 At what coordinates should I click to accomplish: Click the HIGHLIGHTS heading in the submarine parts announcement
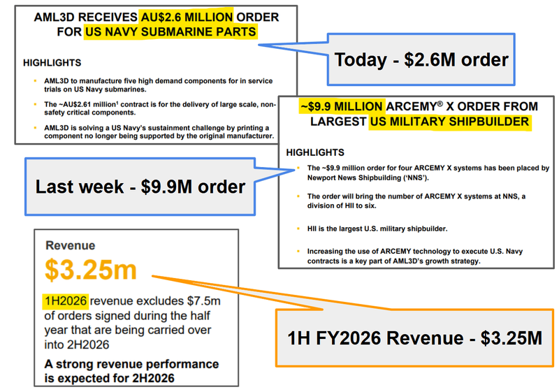point(52,63)
